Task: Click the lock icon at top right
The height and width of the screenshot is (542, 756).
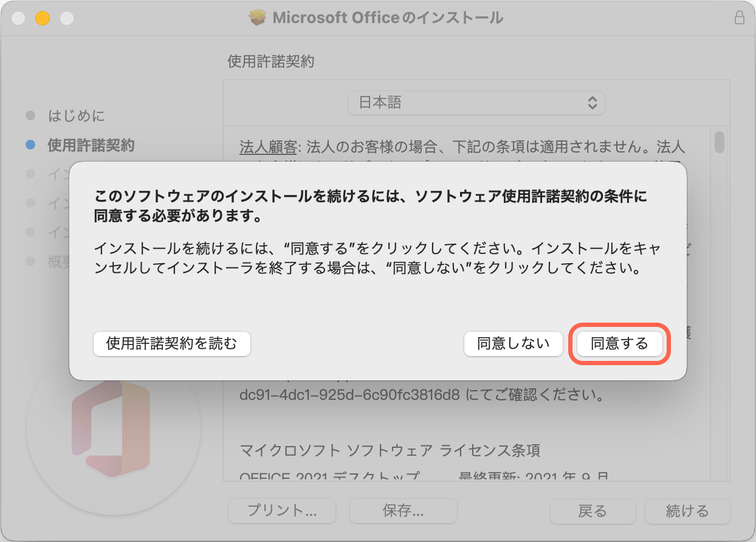Action: [740, 18]
